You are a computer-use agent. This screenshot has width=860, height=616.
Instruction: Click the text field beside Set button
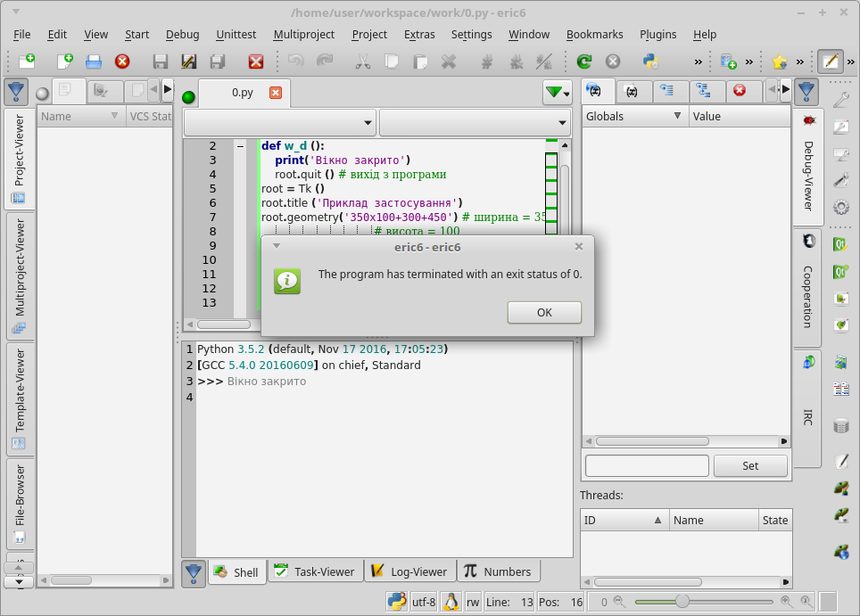coord(647,465)
